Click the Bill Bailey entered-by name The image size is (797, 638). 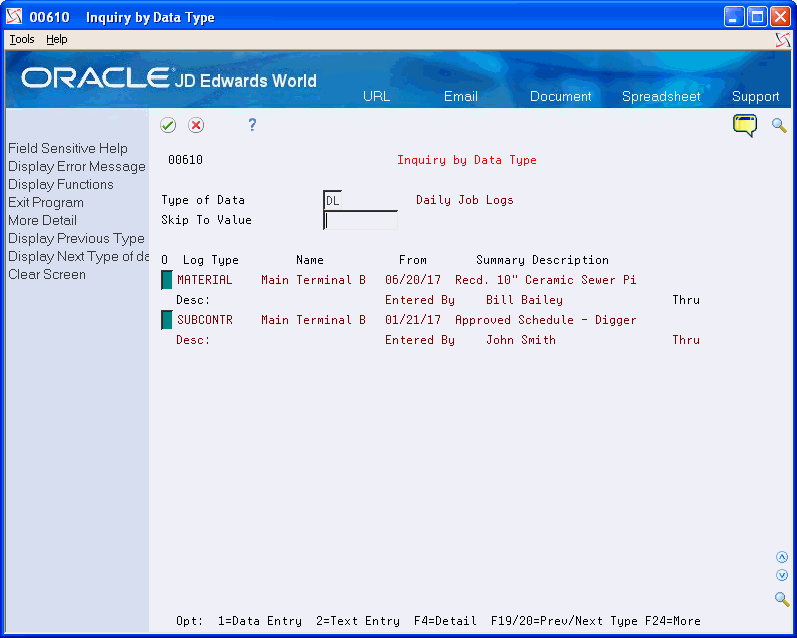point(524,300)
